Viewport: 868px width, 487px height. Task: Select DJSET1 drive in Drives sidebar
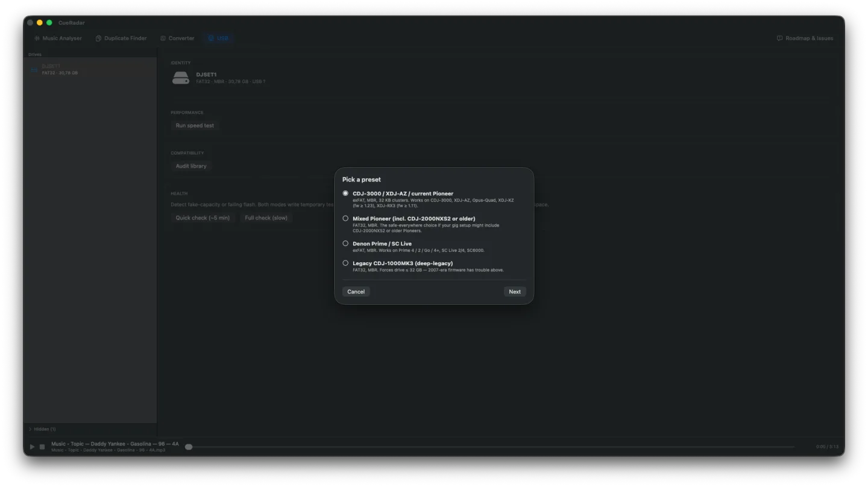tap(90, 69)
